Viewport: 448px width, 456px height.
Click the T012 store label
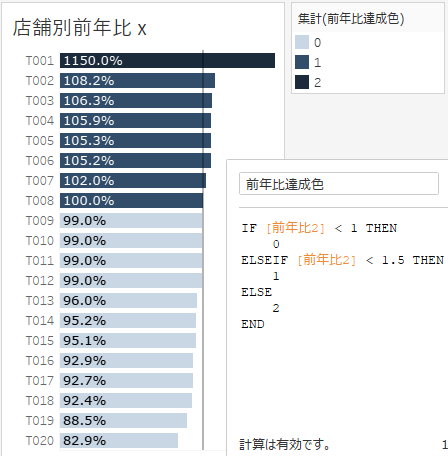pyautogui.click(x=40, y=281)
